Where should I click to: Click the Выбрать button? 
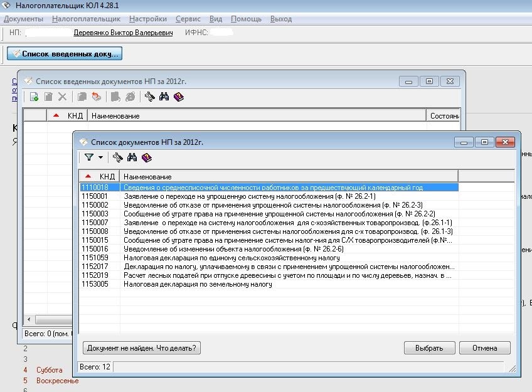(x=429, y=348)
